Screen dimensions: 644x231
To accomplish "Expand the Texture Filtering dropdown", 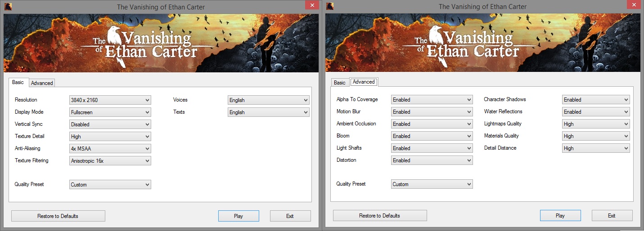I will pyautogui.click(x=110, y=160).
